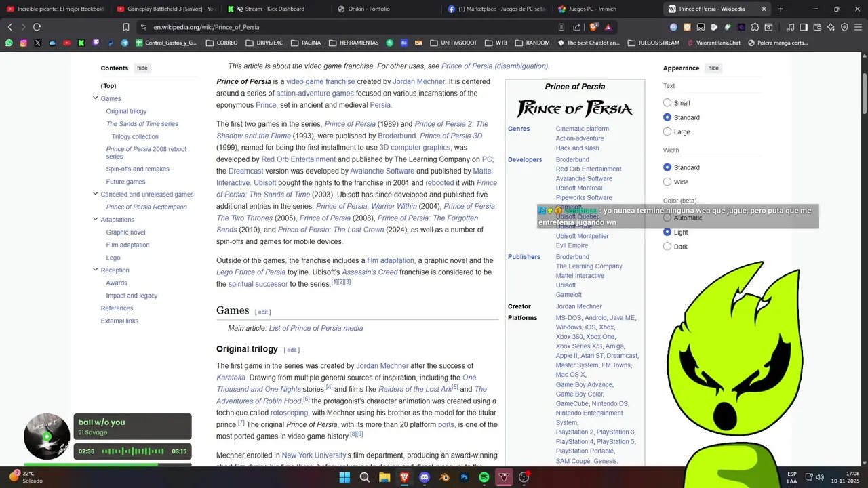Open the X (Twitter) bookmark icon
Image resolution: width=868 pixels, height=488 pixels.
[x=37, y=43]
